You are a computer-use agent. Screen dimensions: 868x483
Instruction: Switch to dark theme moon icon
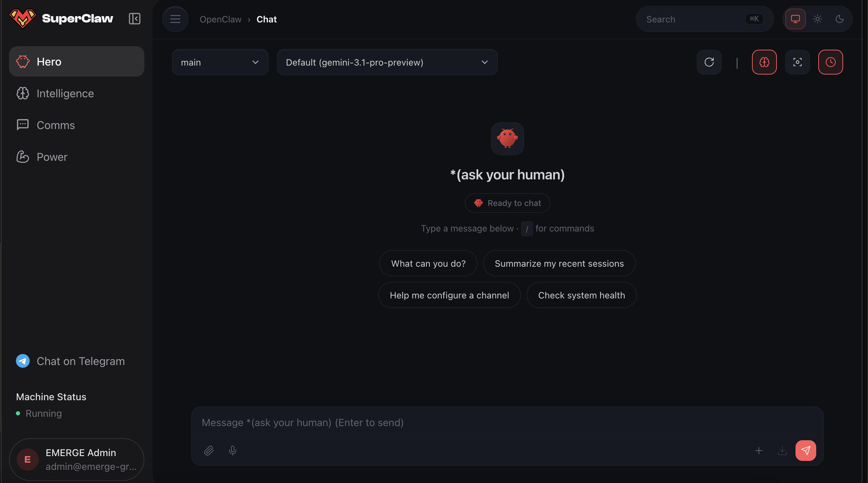(840, 19)
